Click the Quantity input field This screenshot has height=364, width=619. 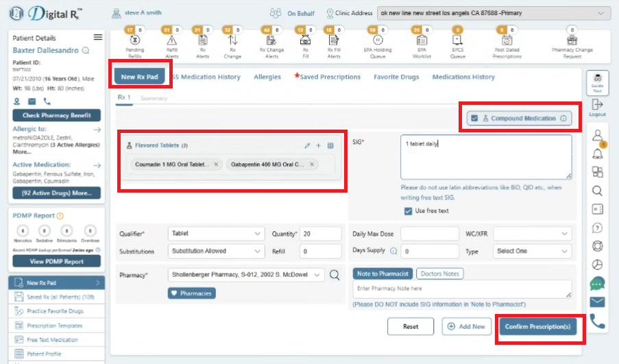coord(321,234)
